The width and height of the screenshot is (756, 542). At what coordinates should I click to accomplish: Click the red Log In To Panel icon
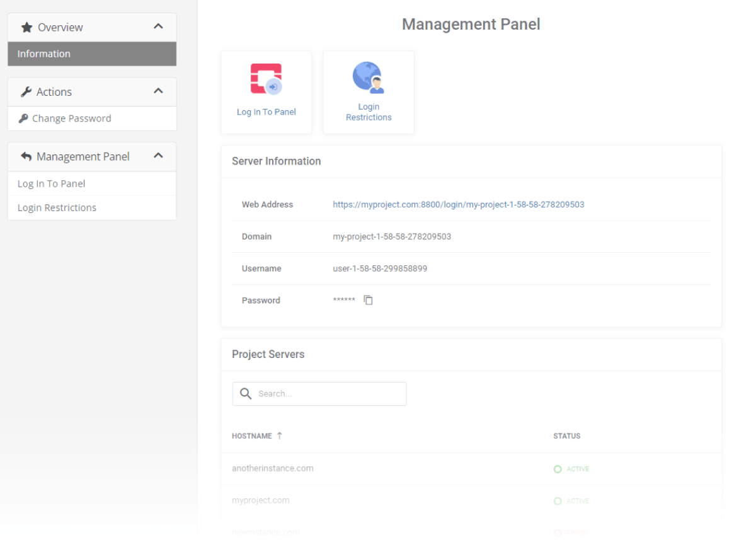[x=266, y=79]
